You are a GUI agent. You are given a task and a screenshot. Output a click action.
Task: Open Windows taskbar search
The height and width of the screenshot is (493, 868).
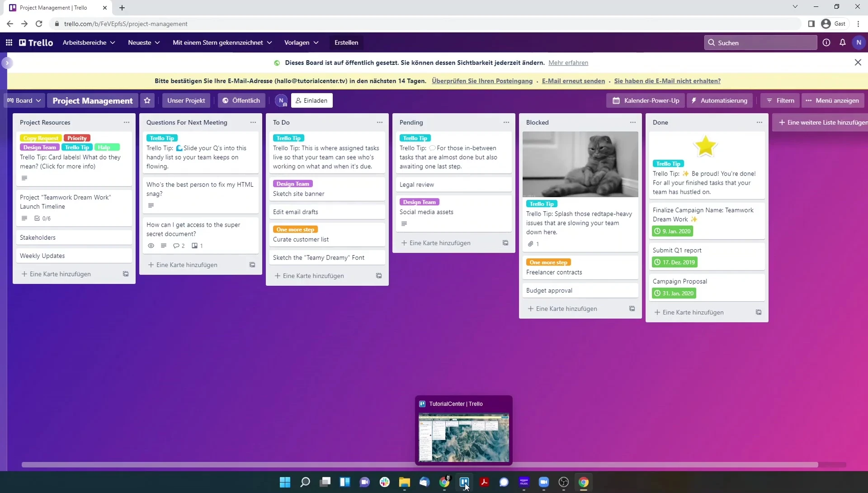pos(305,482)
